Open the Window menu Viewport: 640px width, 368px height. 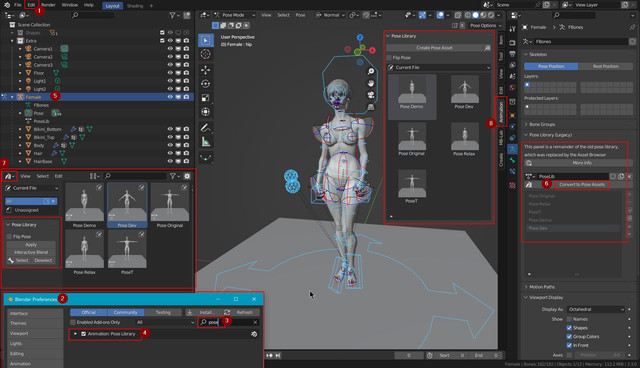70,5
